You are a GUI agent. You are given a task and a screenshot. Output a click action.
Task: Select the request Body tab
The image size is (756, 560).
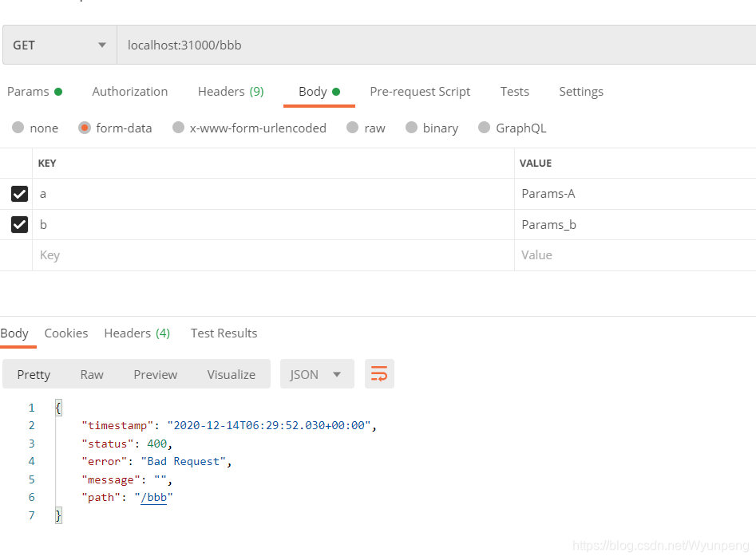pyautogui.click(x=319, y=92)
